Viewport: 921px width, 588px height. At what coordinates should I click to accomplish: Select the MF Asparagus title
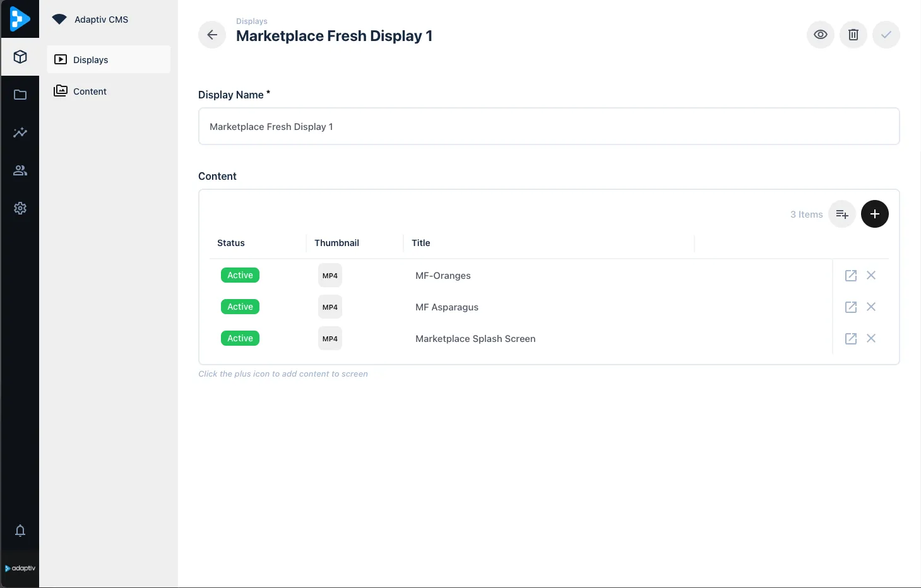point(447,307)
